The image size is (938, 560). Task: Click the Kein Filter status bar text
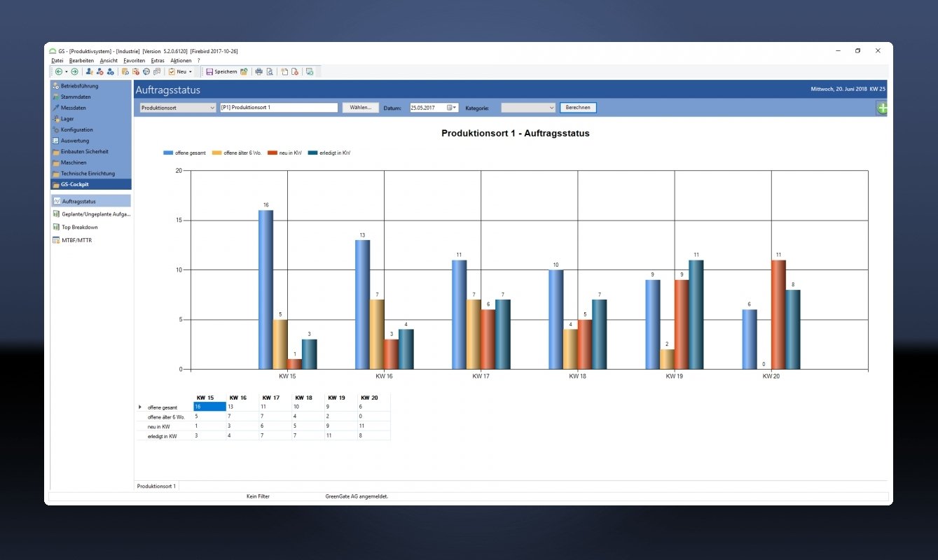pos(258,496)
